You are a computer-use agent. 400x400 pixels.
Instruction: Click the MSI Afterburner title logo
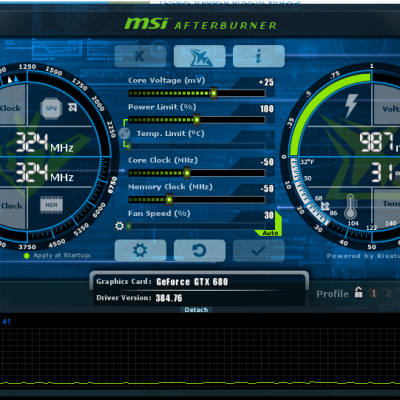[x=201, y=24]
